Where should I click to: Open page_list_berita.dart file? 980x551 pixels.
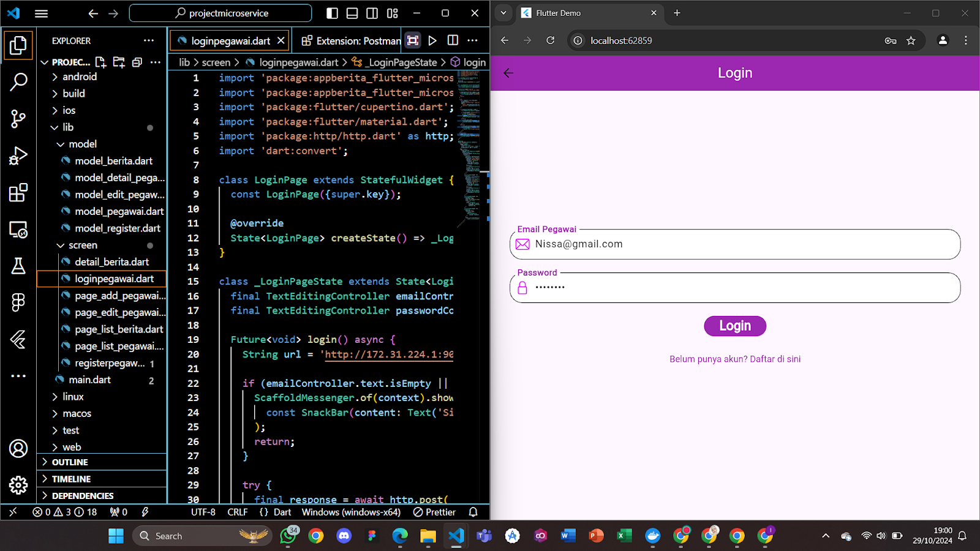click(102, 329)
